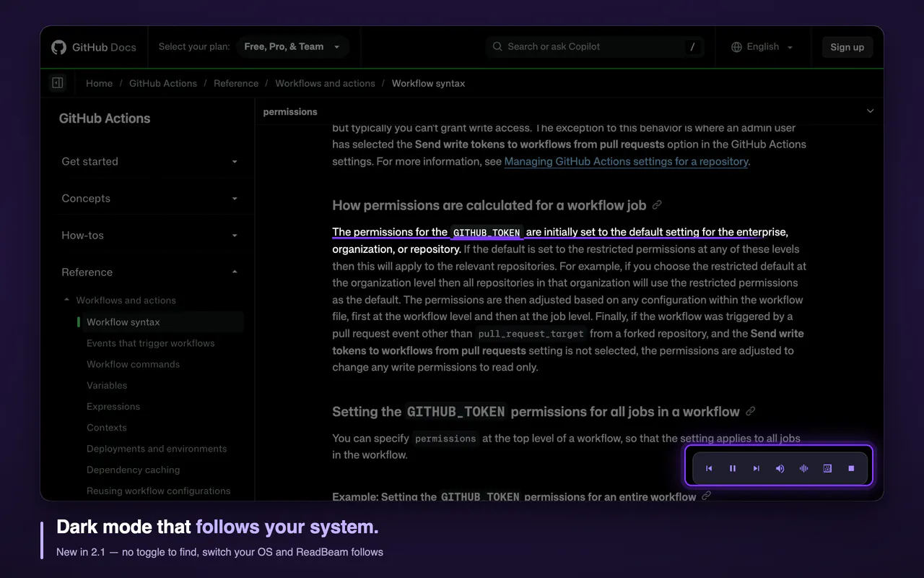Skip to previous sentence in ReadBeam player
924x578 pixels.
click(709, 468)
